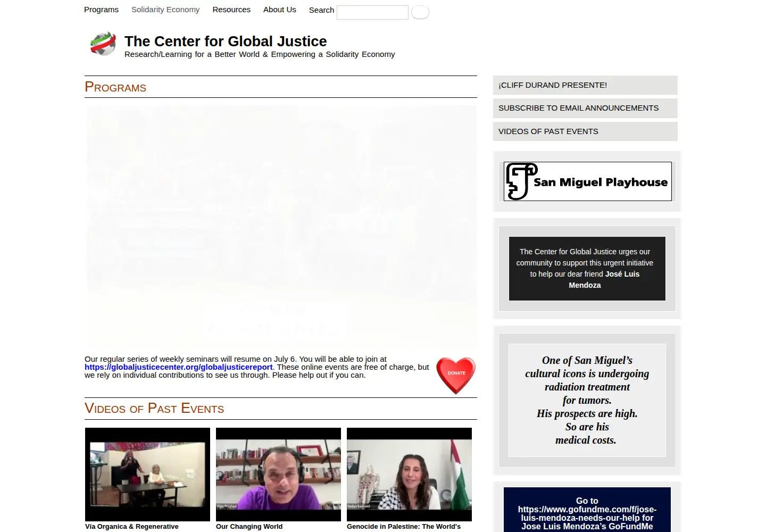This screenshot has width=766, height=532.
Task: Open the Solidarity Economy menu item
Action: [x=165, y=10]
